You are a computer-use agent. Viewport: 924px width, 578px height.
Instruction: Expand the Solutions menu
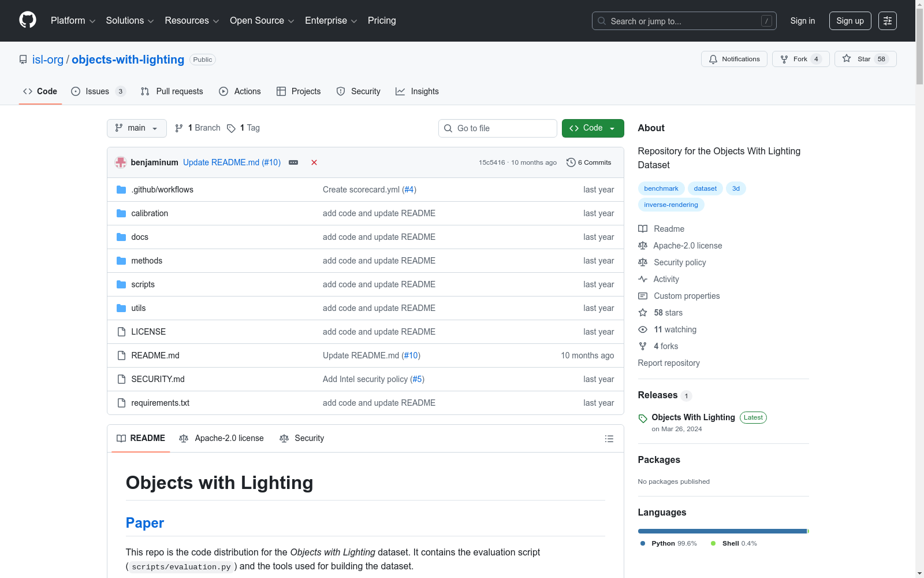coord(130,21)
